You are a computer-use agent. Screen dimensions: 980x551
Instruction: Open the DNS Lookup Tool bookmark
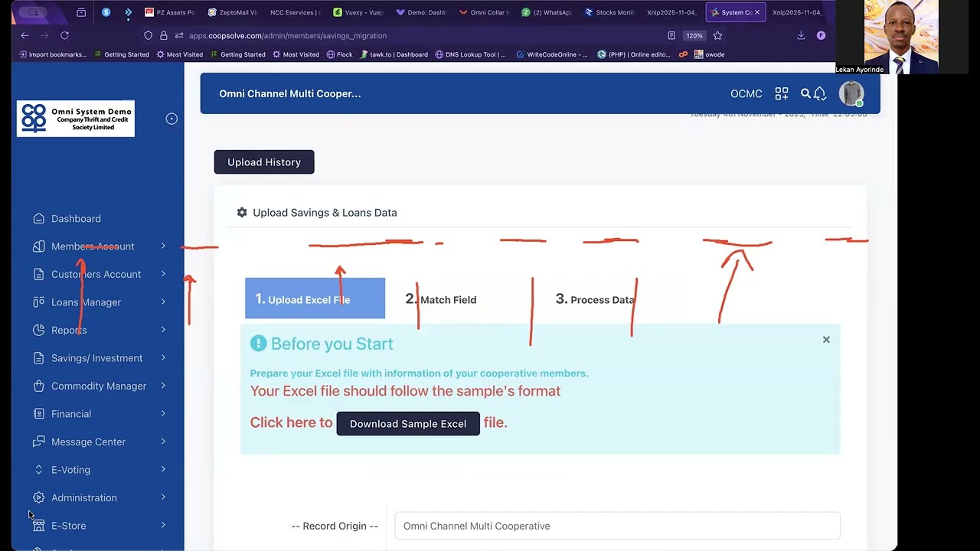[470, 54]
